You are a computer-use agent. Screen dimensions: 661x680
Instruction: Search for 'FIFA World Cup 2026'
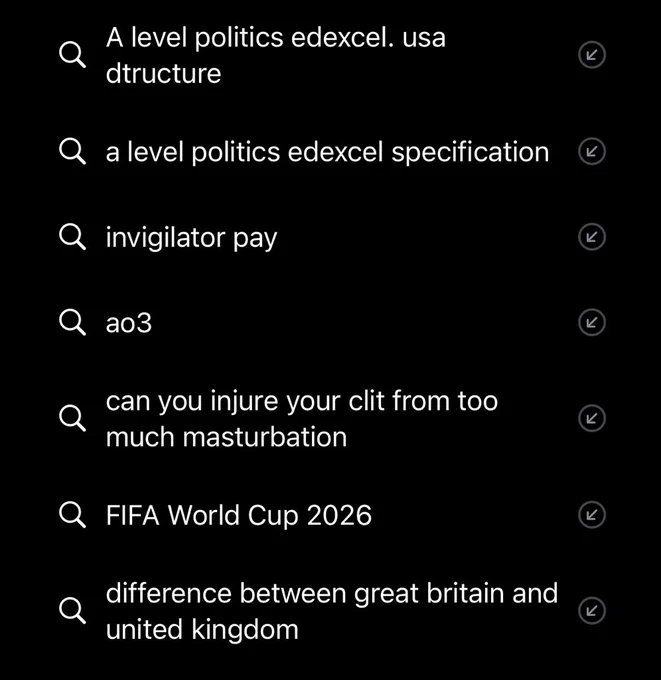click(239, 515)
